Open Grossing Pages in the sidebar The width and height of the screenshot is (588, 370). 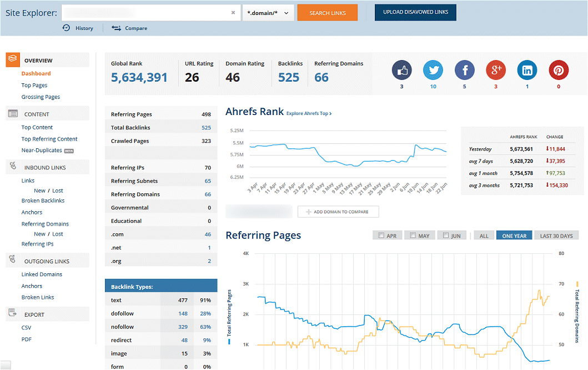click(41, 97)
